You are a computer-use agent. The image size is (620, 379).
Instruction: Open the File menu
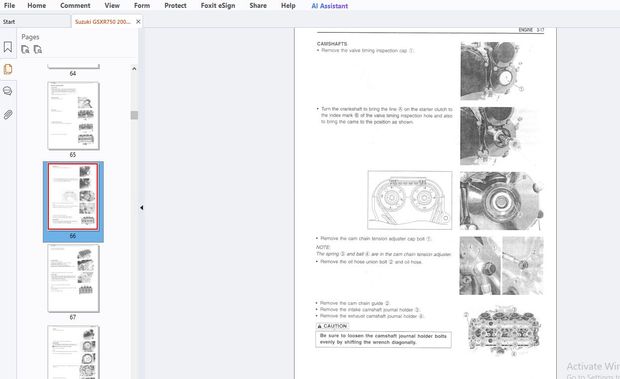[9, 6]
